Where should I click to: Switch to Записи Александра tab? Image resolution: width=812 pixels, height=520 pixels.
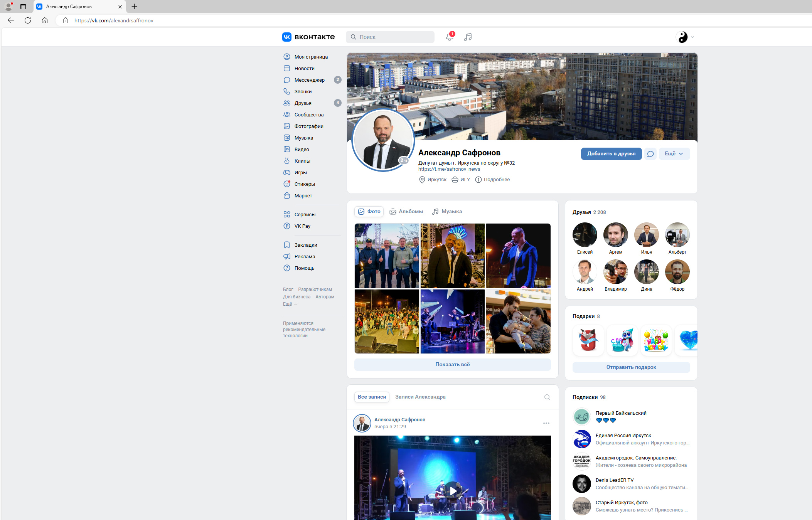click(420, 397)
